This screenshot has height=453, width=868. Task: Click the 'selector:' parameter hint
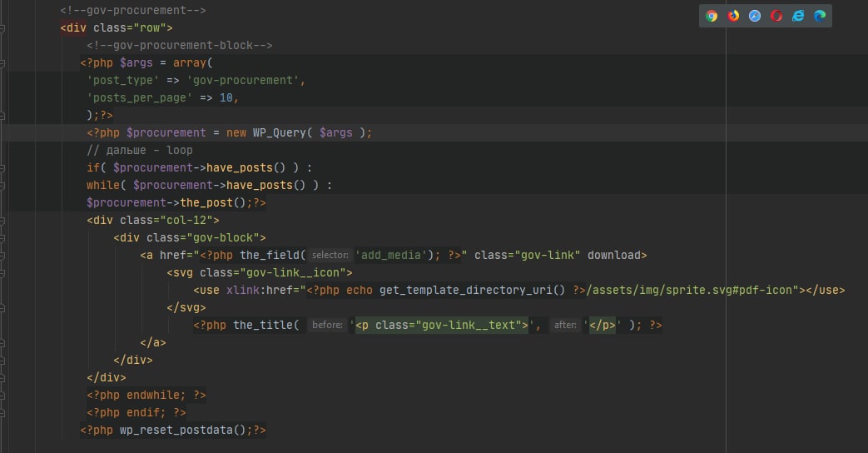[x=330, y=256]
